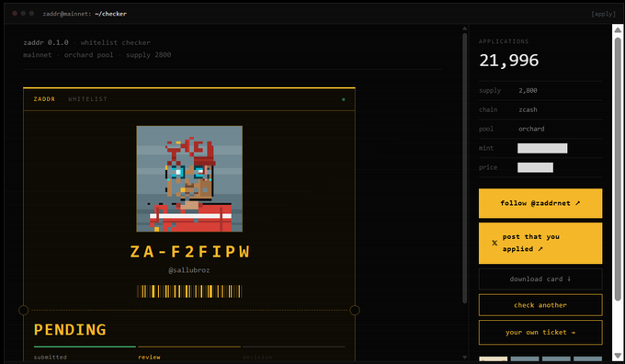The height and width of the screenshot is (364, 625).
Task: Click the down arrow icon on download card
Action: (569, 279)
